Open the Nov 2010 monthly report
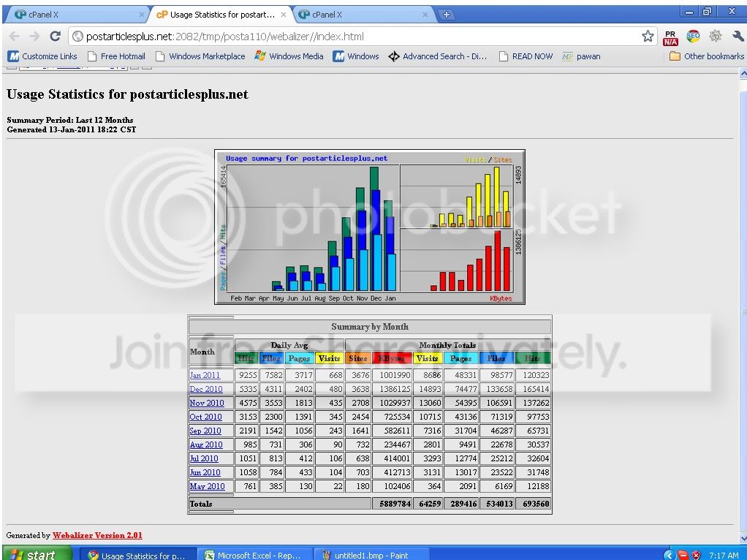The height and width of the screenshot is (560, 747). coord(207,403)
